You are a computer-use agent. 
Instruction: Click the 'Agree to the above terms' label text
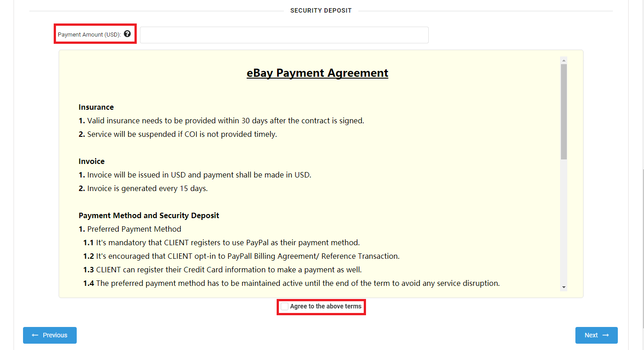click(325, 307)
